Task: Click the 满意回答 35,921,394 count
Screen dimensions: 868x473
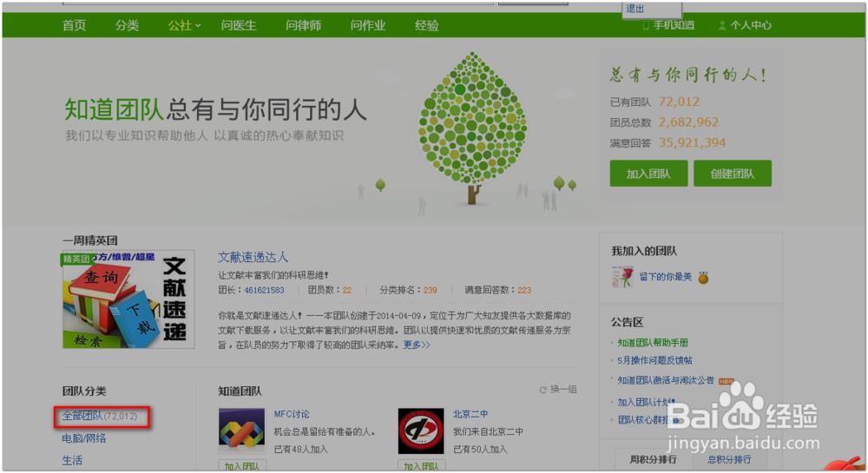Action: click(692, 142)
